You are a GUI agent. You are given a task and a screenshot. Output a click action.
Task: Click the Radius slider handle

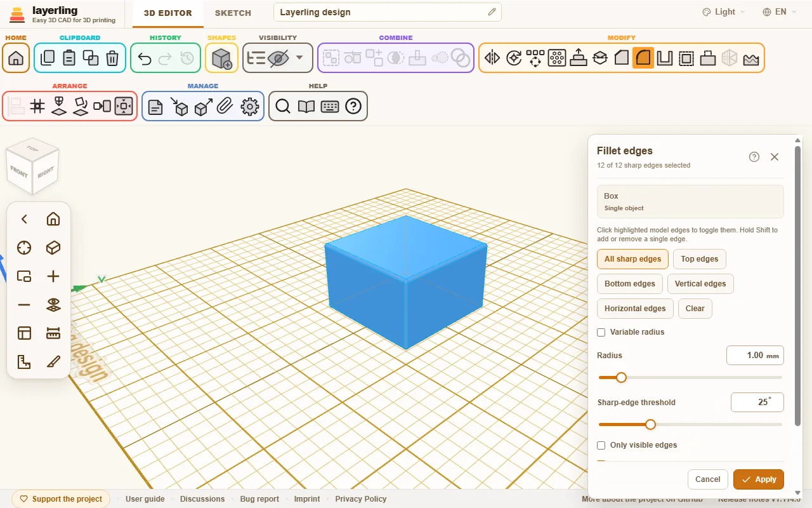coord(622,378)
